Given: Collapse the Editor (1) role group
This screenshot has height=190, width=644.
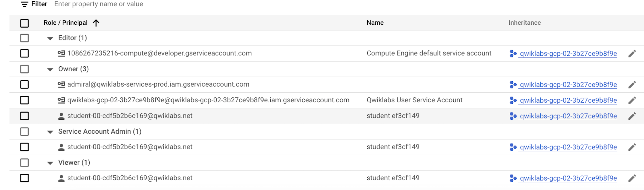Looking at the screenshot, I should click(50, 39).
